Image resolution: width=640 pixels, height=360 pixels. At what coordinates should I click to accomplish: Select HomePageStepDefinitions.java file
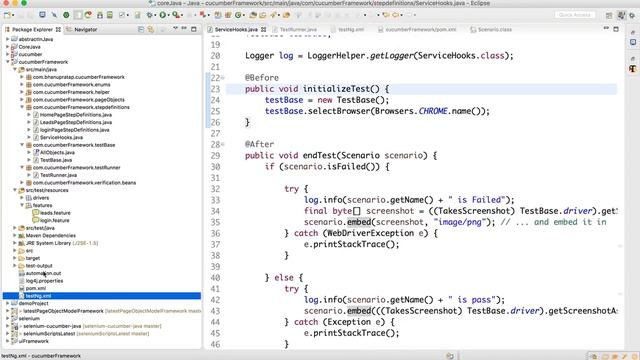coord(76,115)
